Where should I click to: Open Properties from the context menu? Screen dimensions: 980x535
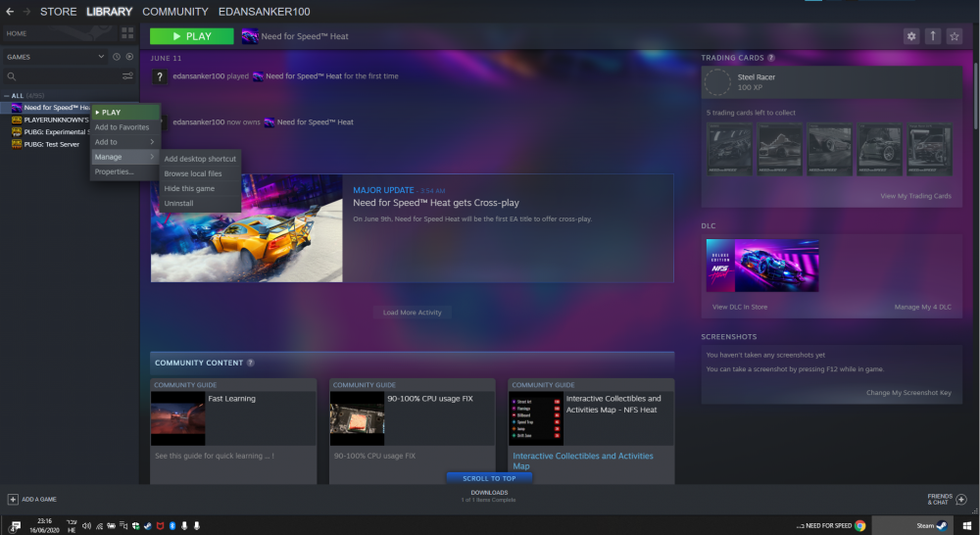click(x=125, y=171)
